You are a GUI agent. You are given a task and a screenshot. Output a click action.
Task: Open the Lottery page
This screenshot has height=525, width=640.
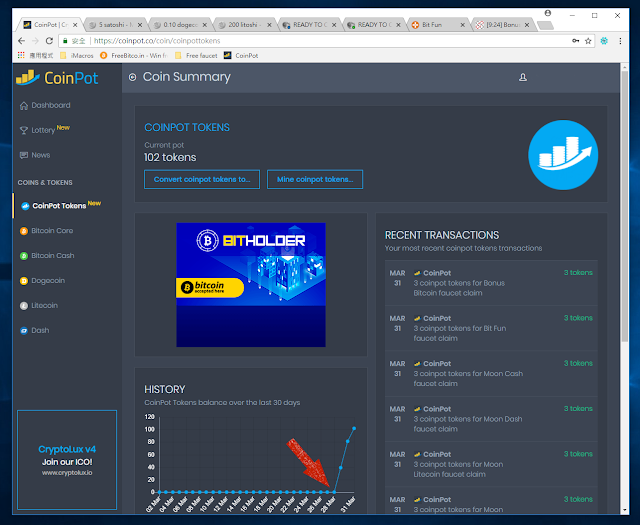[x=44, y=130]
